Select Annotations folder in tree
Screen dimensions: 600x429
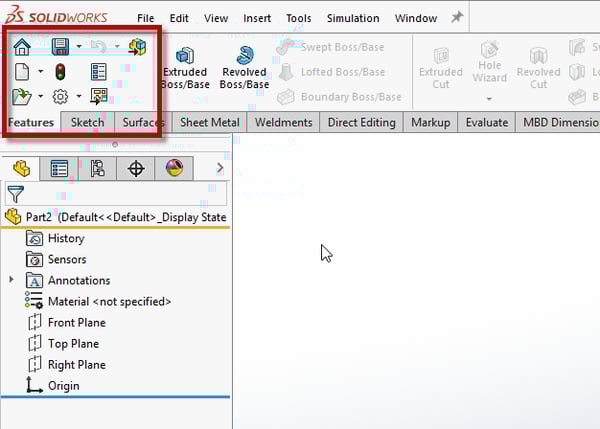pos(68,281)
